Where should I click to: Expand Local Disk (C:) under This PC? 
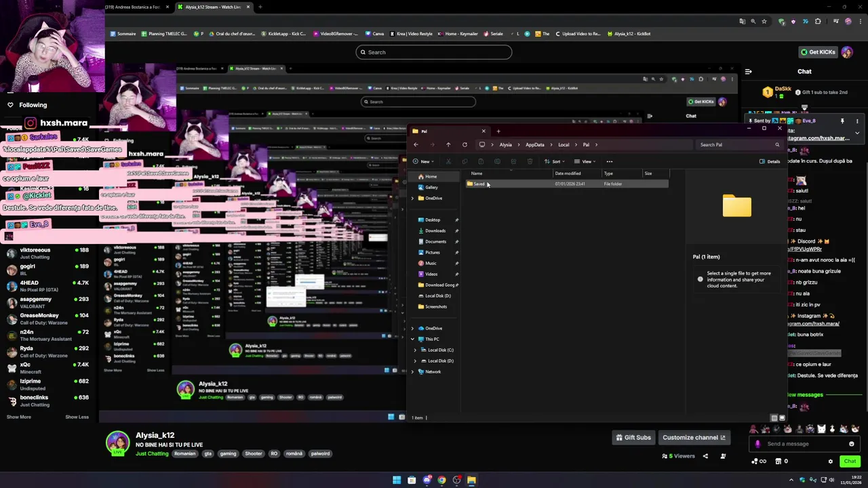415,350
